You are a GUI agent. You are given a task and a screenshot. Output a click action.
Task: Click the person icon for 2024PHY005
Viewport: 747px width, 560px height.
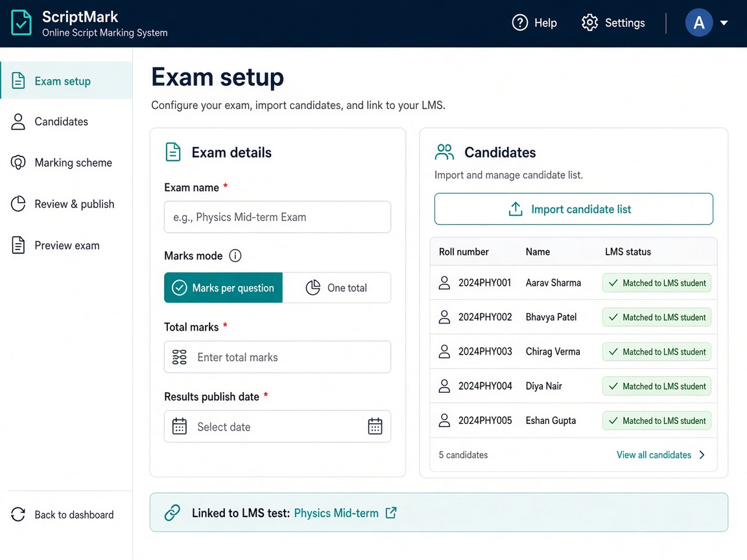click(444, 421)
